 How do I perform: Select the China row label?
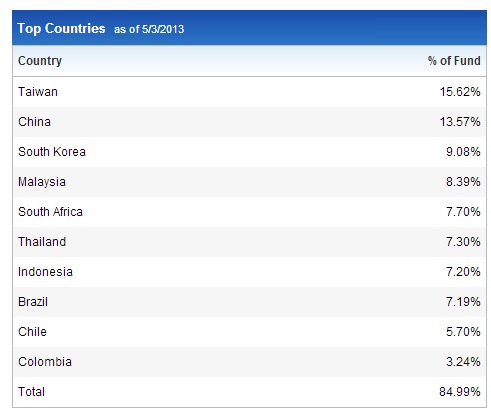pos(34,122)
